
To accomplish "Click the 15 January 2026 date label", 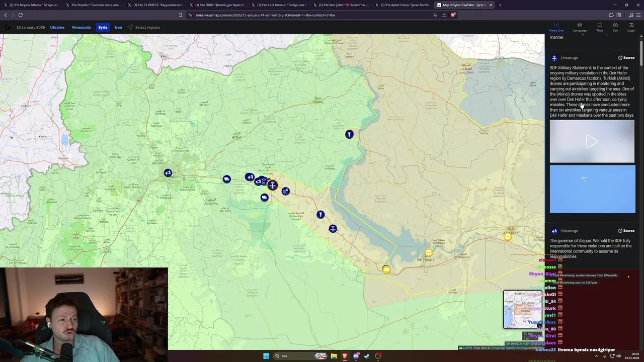I will click(31, 27).
